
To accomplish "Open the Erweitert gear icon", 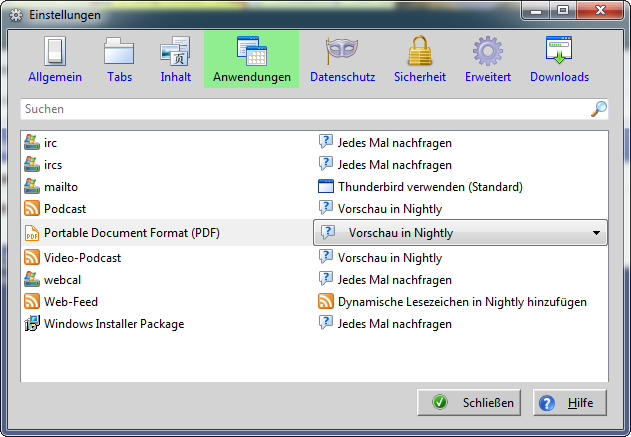I will coord(488,50).
